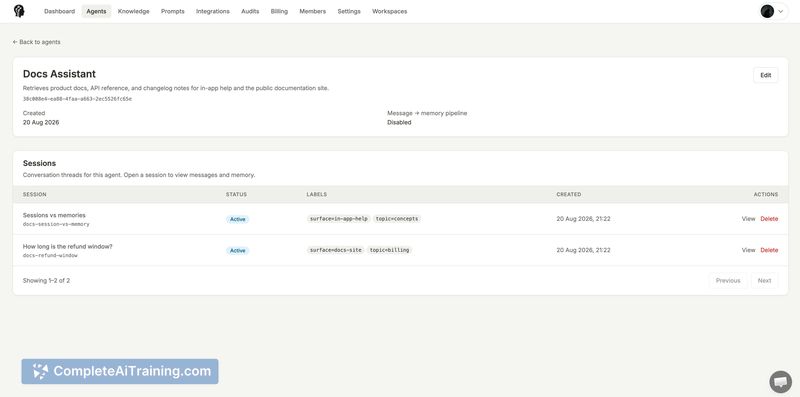
Task: Click the Disabled memory pipeline value
Action: tap(399, 122)
